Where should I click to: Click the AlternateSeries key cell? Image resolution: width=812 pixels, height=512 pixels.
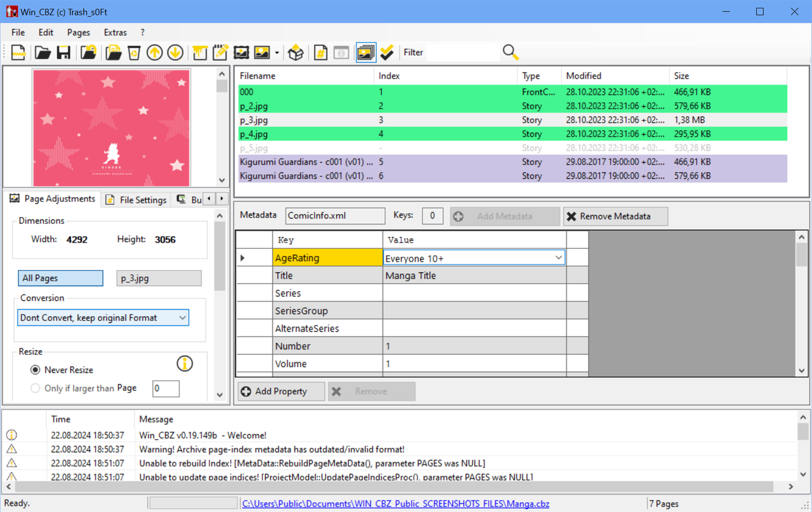click(x=328, y=328)
